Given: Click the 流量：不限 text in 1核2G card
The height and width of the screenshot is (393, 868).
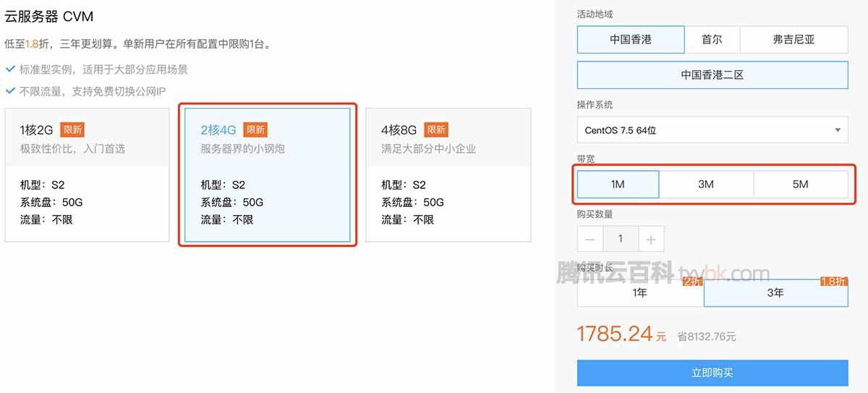Looking at the screenshot, I should (x=46, y=220).
